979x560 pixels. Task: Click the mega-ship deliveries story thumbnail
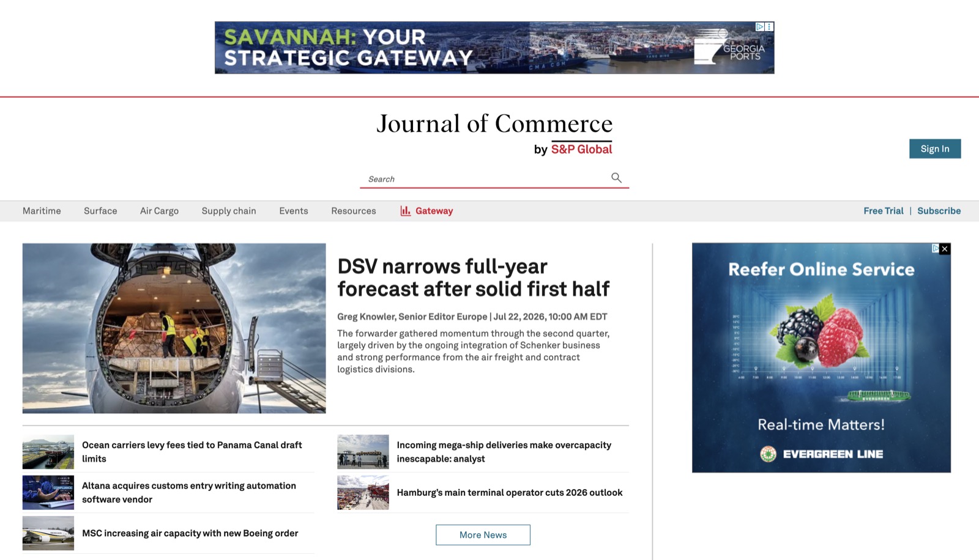(x=363, y=452)
